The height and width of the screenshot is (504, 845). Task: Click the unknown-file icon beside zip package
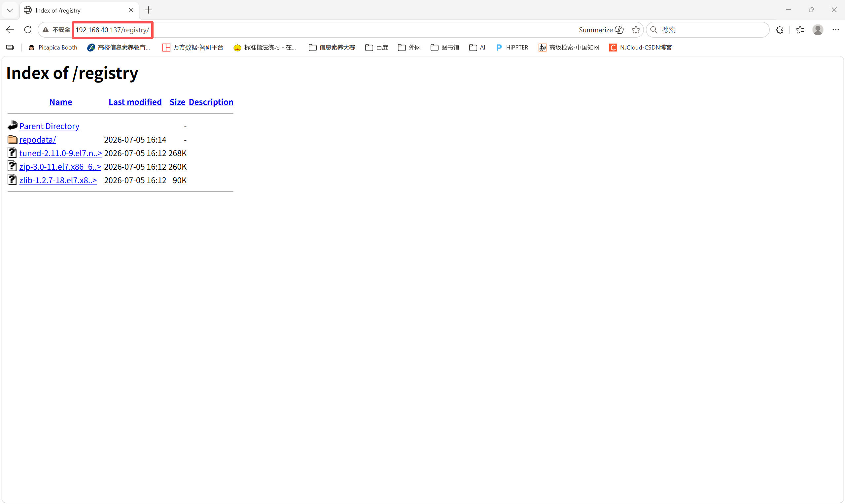(x=12, y=166)
